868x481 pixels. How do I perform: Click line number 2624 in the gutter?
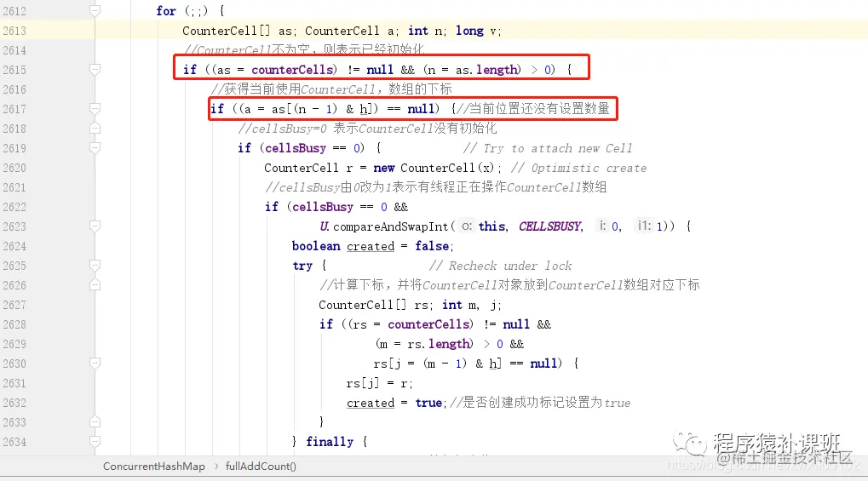(x=14, y=246)
